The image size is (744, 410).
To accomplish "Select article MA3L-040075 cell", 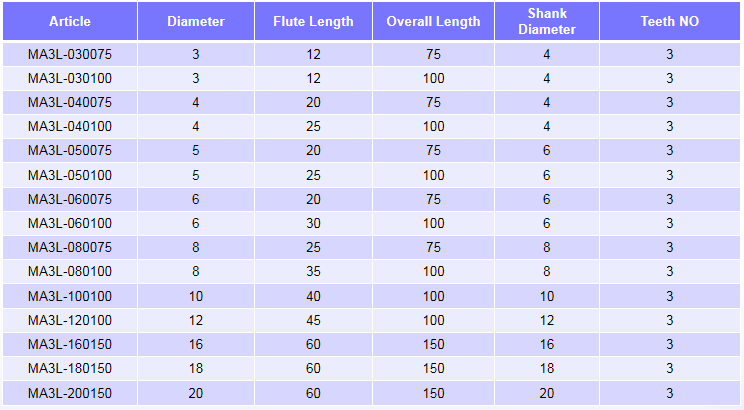I will click(70, 102).
